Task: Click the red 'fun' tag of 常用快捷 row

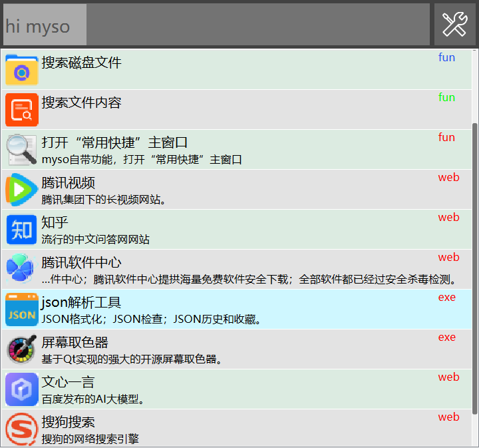Action: [446, 138]
